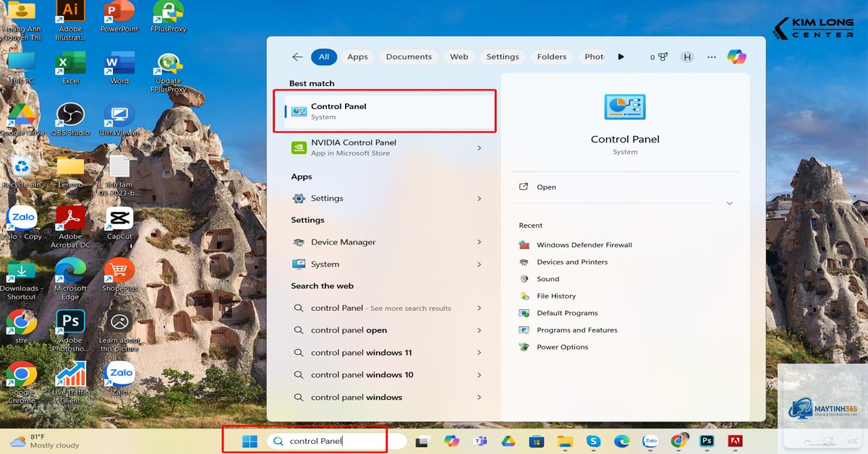Image resolution: width=868 pixels, height=454 pixels.
Task: Open Settings app result
Action: [x=388, y=198]
